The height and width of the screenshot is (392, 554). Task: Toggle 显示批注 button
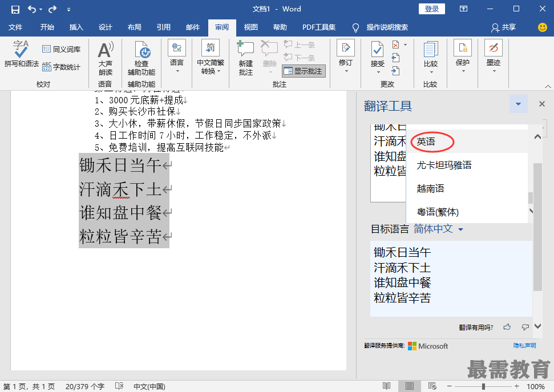pos(304,71)
